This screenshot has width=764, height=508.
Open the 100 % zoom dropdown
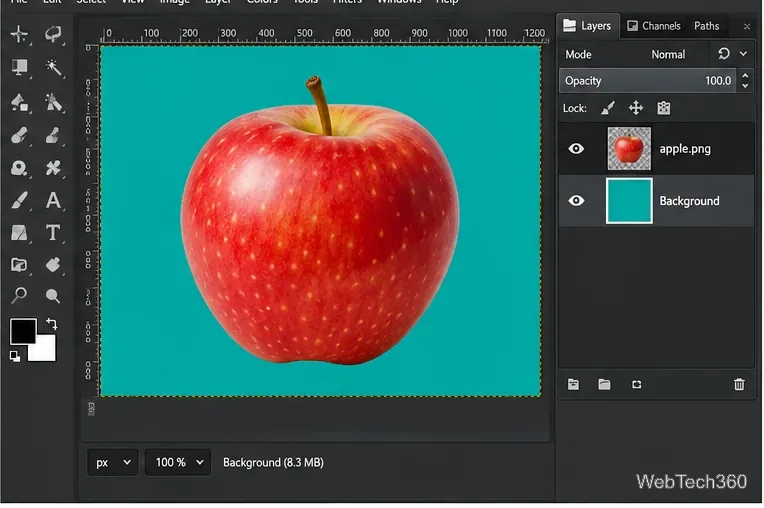(x=178, y=462)
